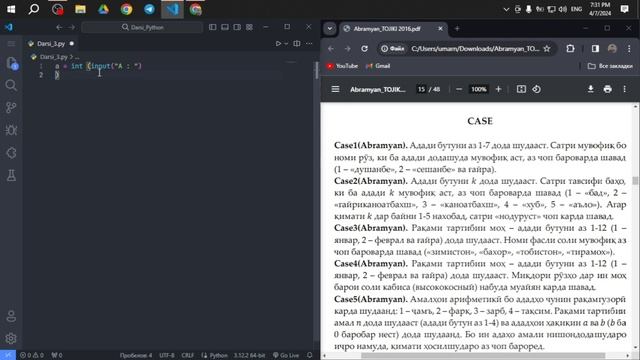Click the Darsi_3.py breadcrumb item
Viewport: 640px width, 360px height.
pyautogui.click(x=53, y=57)
